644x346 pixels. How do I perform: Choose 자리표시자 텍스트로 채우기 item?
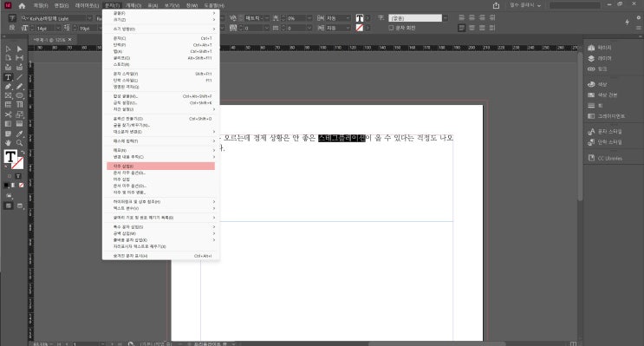tap(161, 246)
